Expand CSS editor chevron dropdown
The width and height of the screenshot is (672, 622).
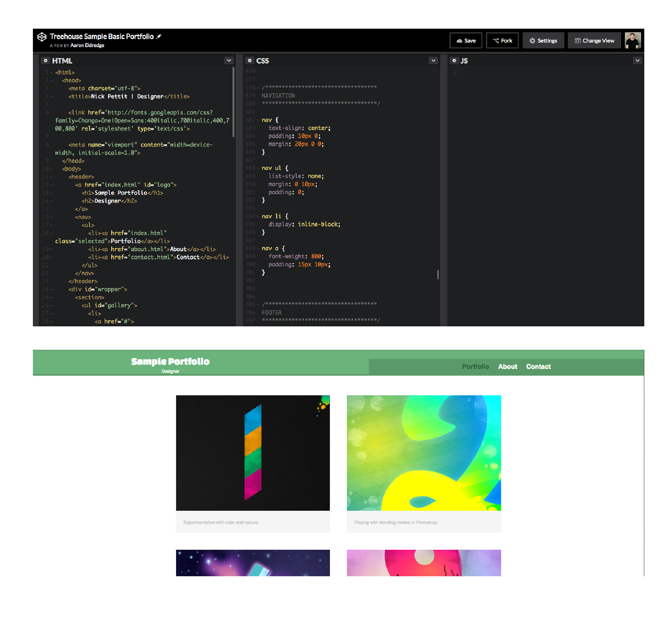point(433,61)
